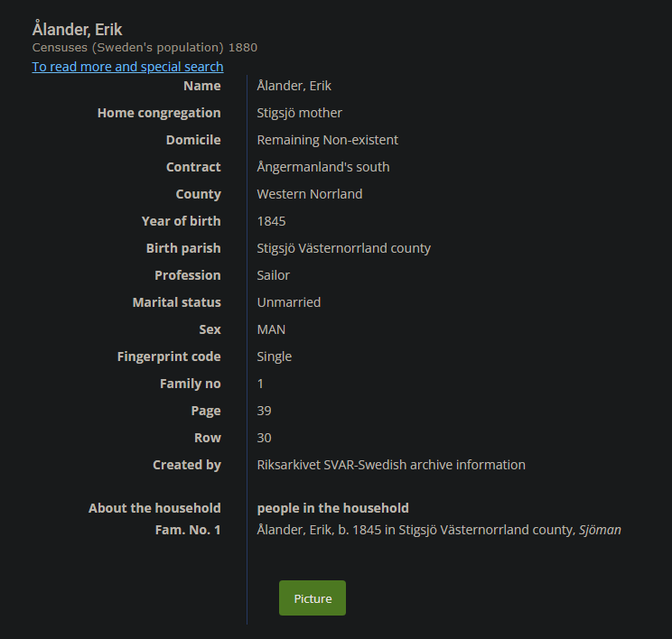This screenshot has width=672, height=639.
Task: Click 'Riksarkivet SVAR-Swedish archive information' text
Action: coord(390,465)
